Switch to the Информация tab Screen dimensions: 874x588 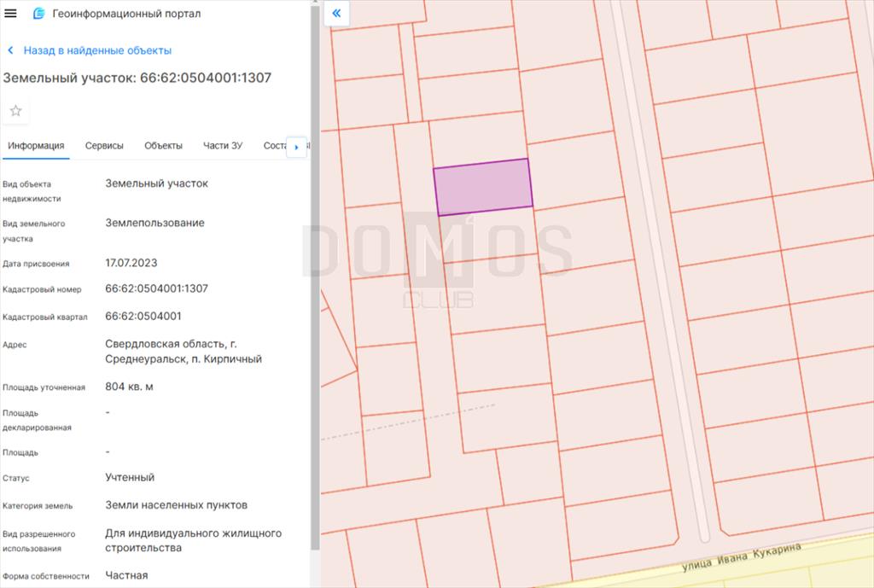(x=36, y=146)
